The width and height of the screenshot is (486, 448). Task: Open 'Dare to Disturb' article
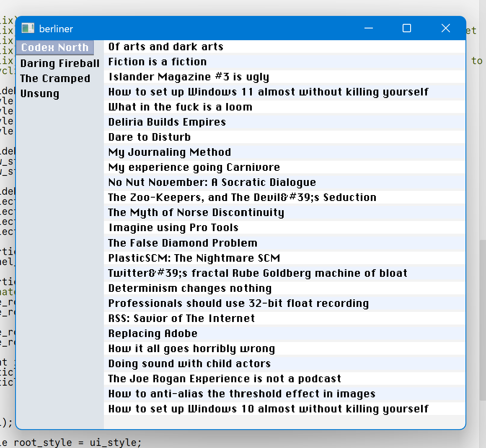150,137
